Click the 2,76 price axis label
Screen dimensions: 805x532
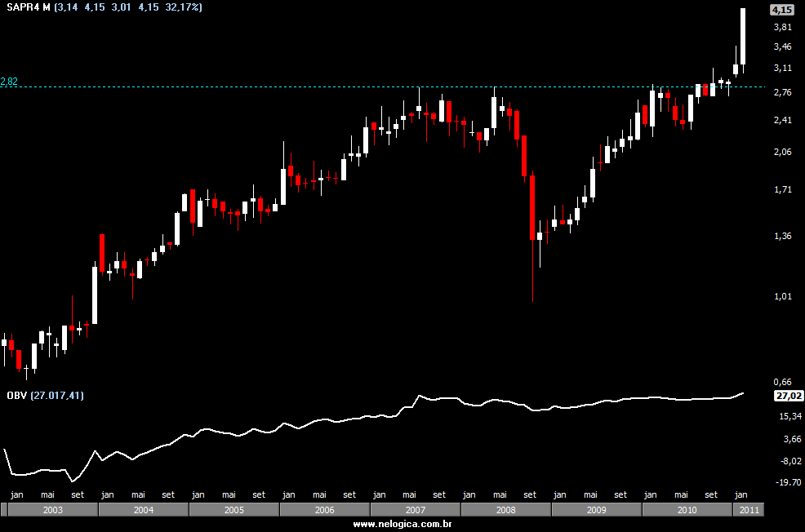(x=782, y=92)
